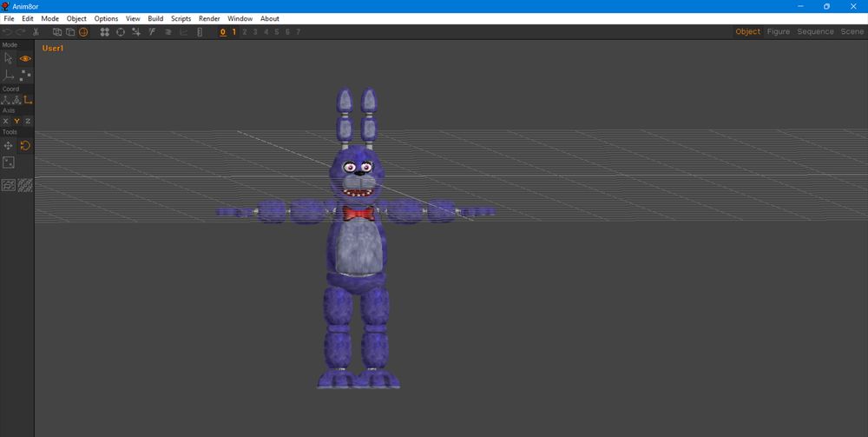Choose the object axis mode icon
The height and width of the screenshot is (437, 868).
point(9,75)
